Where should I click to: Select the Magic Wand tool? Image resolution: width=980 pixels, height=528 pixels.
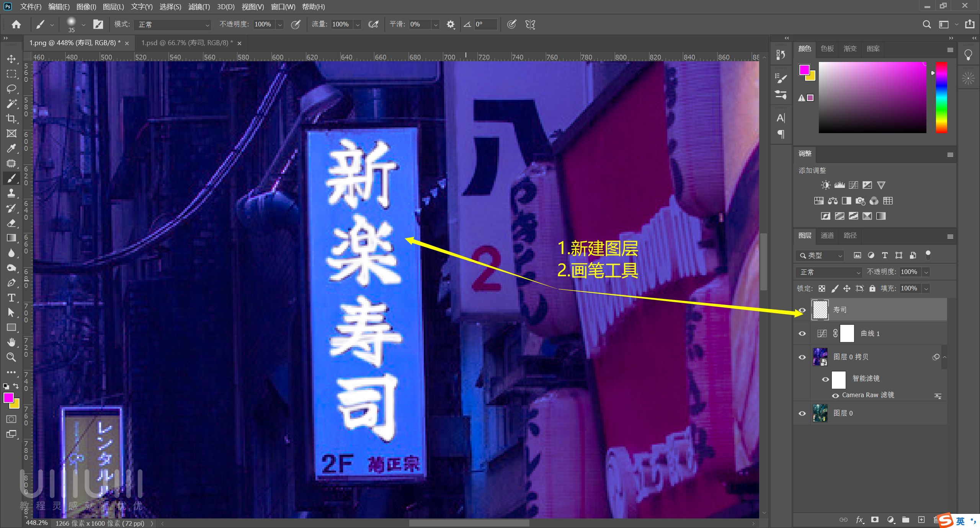11,104
